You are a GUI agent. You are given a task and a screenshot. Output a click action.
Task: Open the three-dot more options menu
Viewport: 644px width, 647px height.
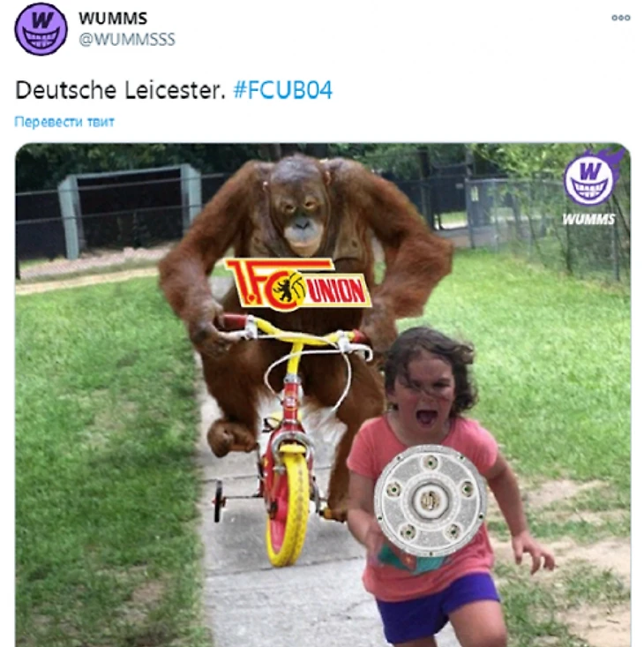click(x=620, y=18)
